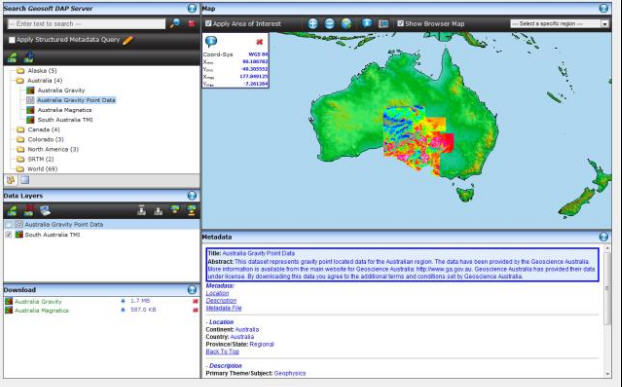The image size is (622, 387).
Task: Toggle the Apply Area of Interest checkbox
Action: click(208, 23)
